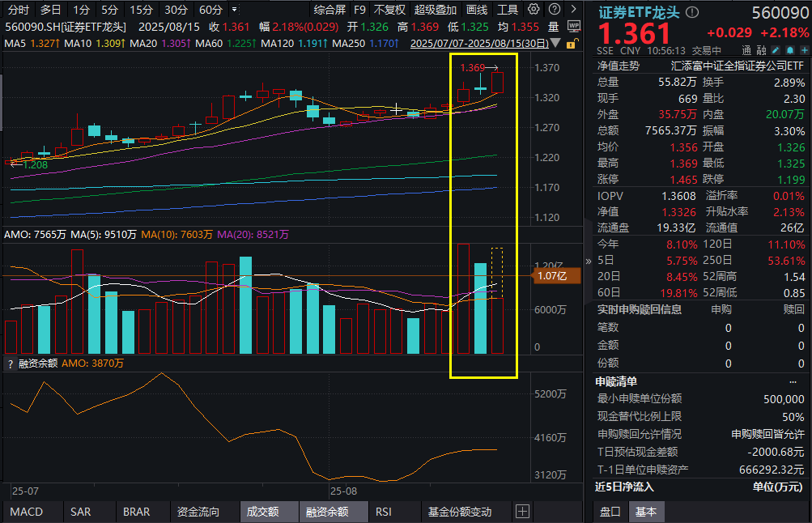Click the pencil edit icon near the bell
The width and height of the screenshot is (812, 523).
pos(776,50)
